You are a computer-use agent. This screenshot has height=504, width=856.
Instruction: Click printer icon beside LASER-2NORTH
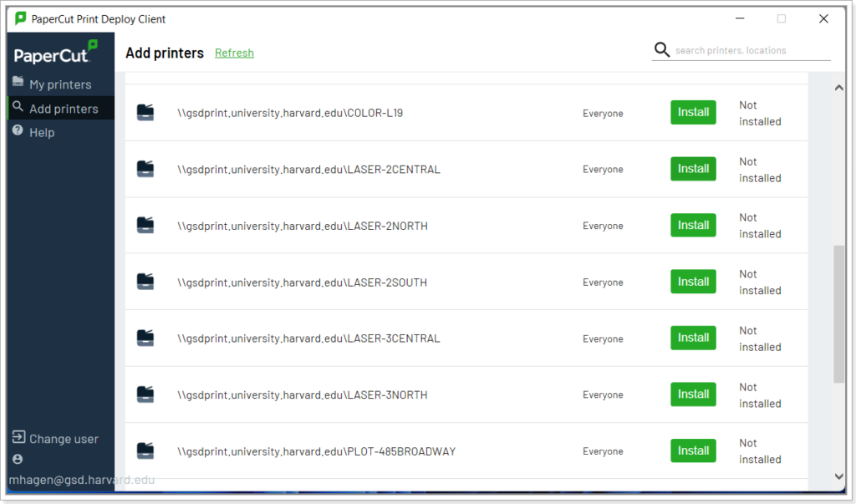click(145, 226)
